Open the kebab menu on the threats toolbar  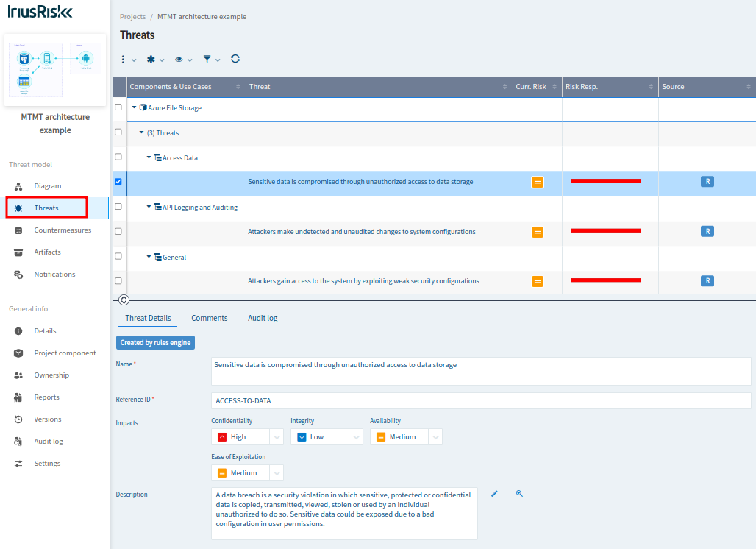click(x=124, y=59)
